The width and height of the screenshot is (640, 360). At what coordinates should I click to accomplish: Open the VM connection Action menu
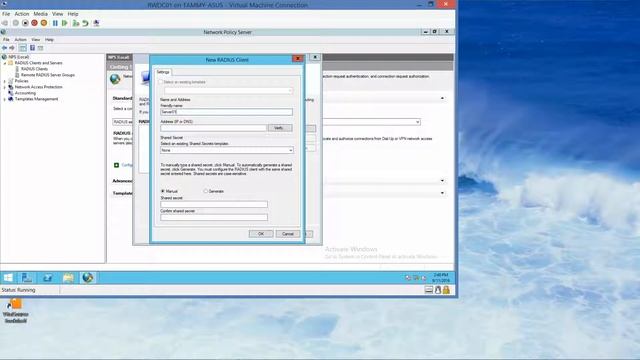[22, 14]
